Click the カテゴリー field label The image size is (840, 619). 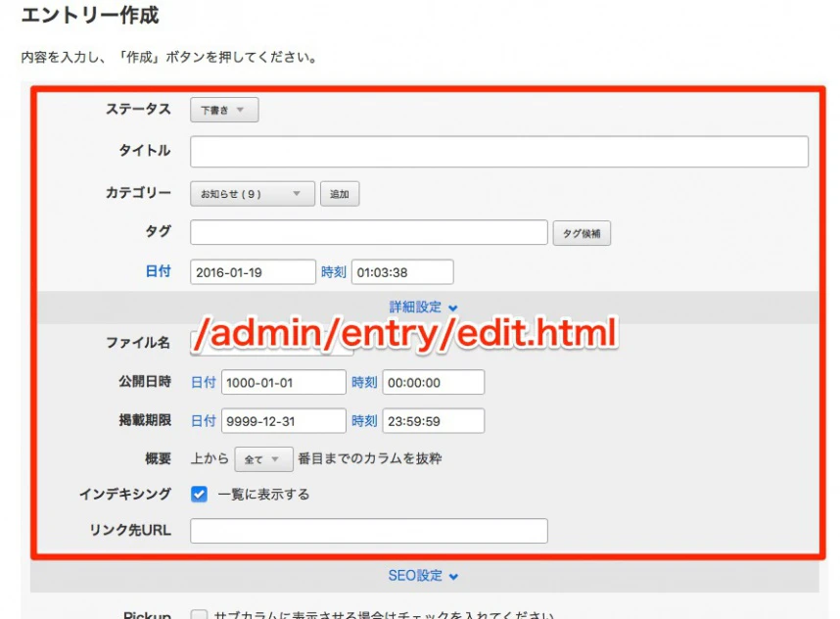pos(138,192)
